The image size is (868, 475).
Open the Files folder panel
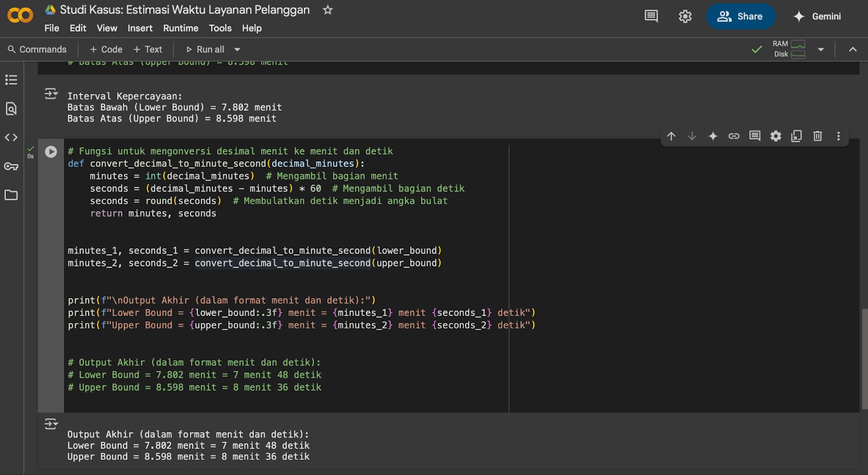pos(11,195)
